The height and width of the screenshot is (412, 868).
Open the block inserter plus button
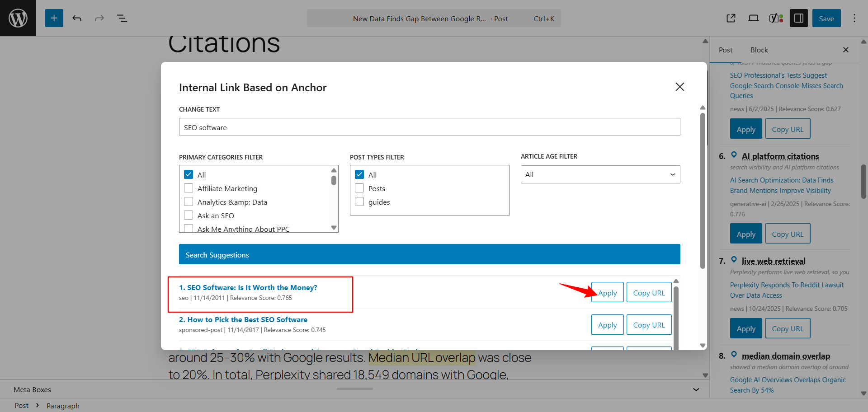pos(54,18)
